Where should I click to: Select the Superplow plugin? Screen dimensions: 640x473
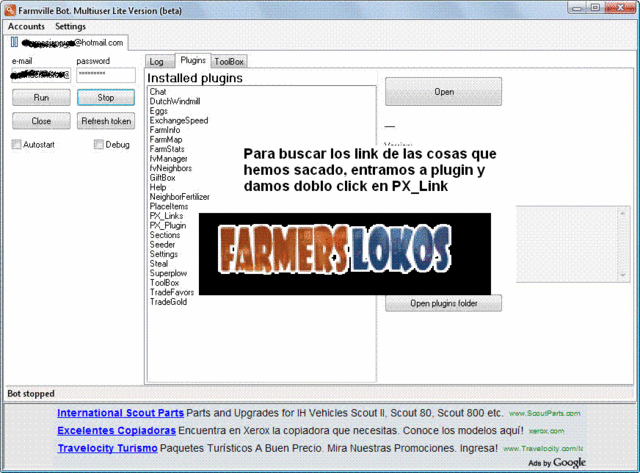pos(168,273)
